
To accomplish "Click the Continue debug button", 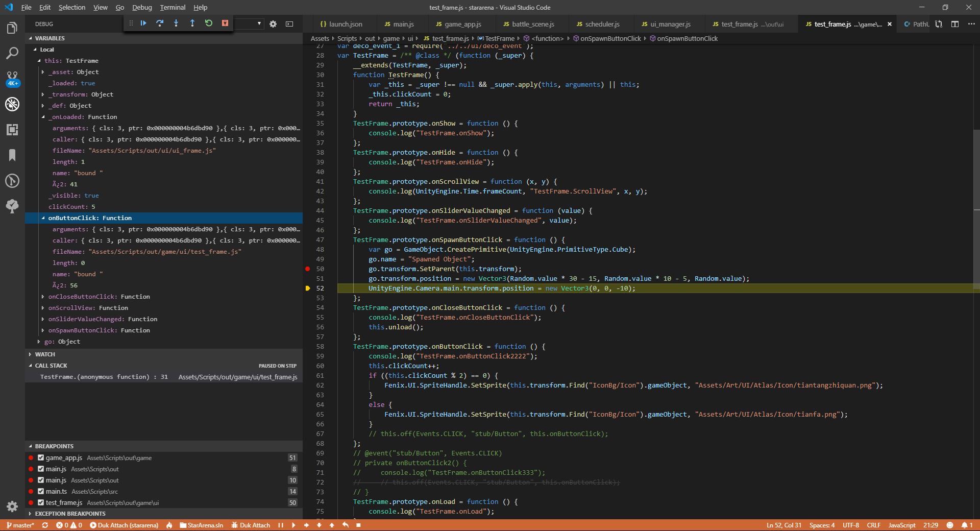I will [x=143, y=23].
